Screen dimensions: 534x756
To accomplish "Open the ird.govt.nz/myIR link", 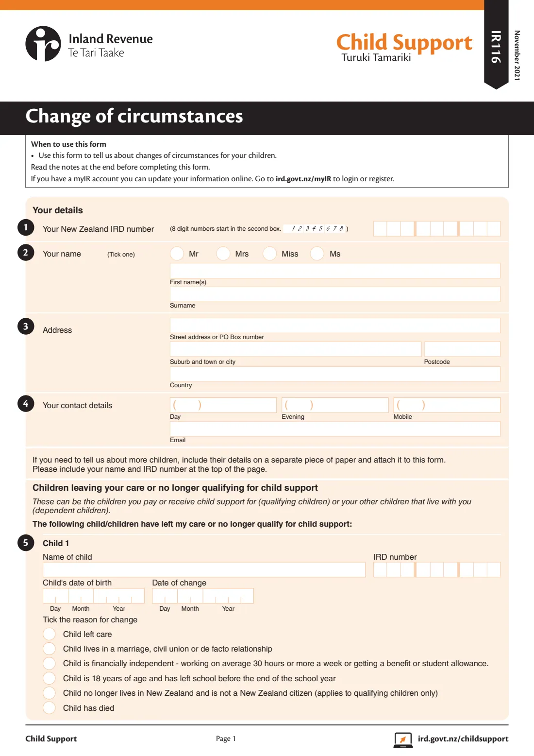I will tap(303, 179).
